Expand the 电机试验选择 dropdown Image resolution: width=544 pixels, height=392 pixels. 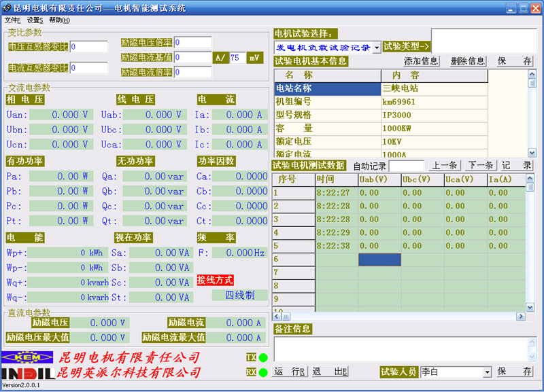pos(377,48)
